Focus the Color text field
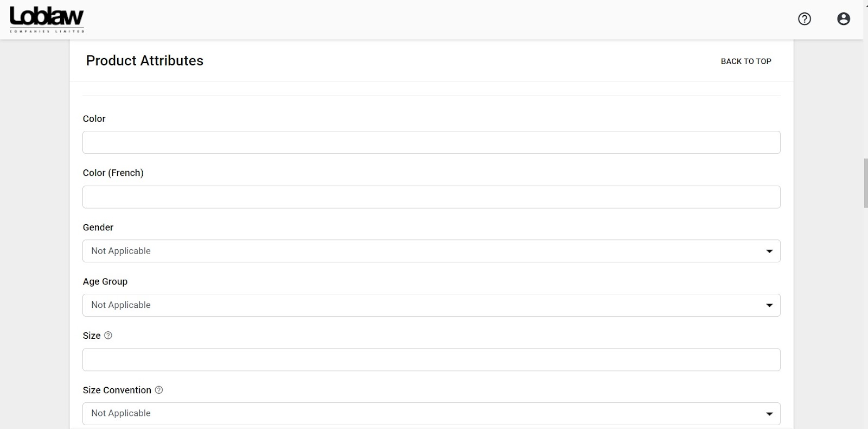 tap(431, 142)
